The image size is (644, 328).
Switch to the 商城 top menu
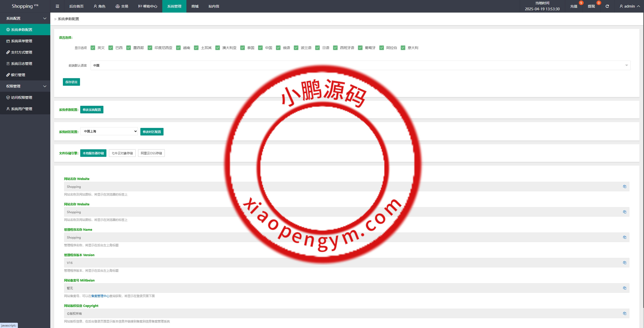pyautogui.click(x=195, y=6)
